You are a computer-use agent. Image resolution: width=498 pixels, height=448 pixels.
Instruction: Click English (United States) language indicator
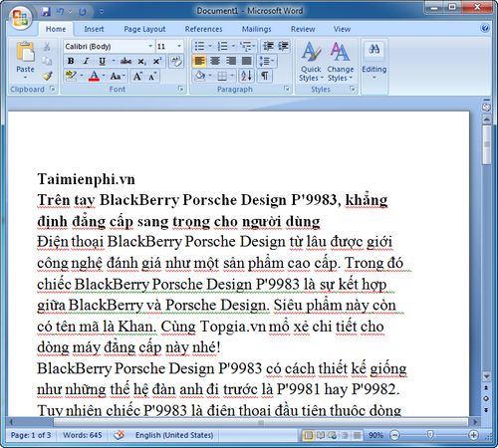(174, 435)
